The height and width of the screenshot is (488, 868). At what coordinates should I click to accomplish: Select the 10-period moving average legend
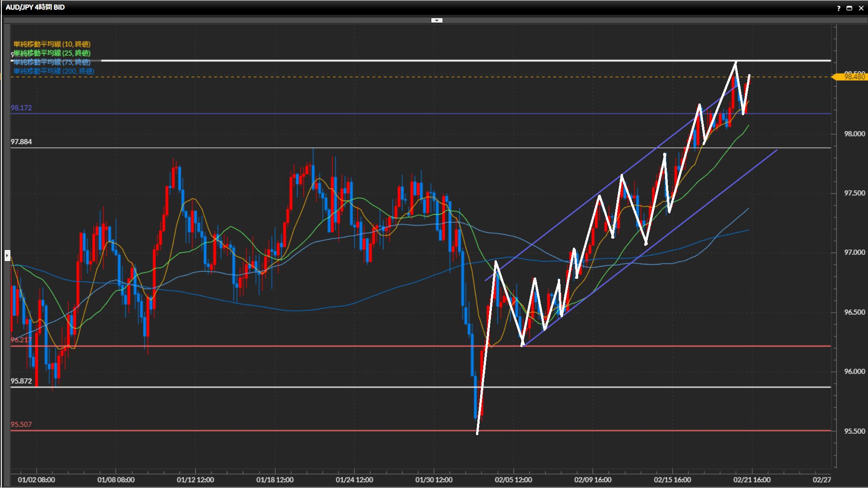[52, 44]
